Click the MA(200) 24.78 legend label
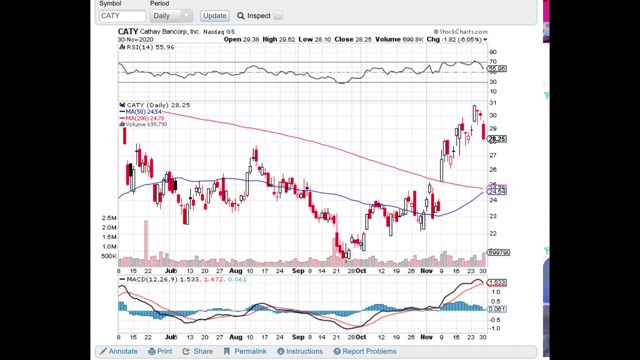Viewport: 640px width, 360px height. point(142,118)
